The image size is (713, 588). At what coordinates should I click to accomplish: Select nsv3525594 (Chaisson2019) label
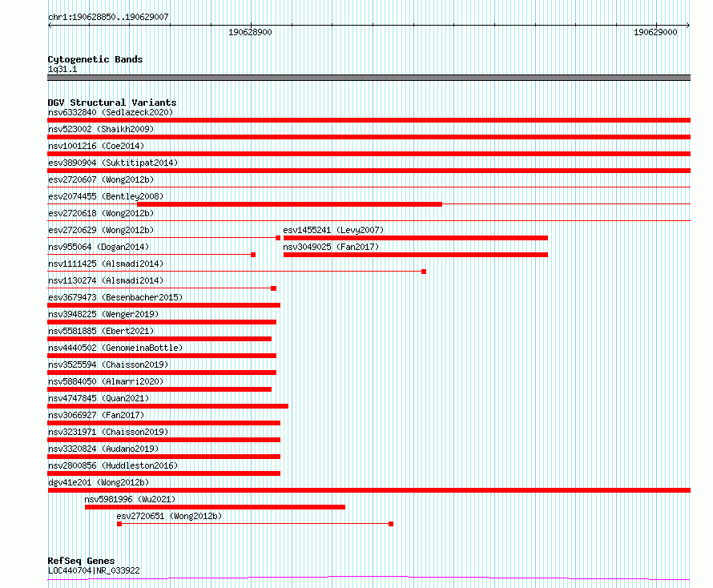pos(108,364)
